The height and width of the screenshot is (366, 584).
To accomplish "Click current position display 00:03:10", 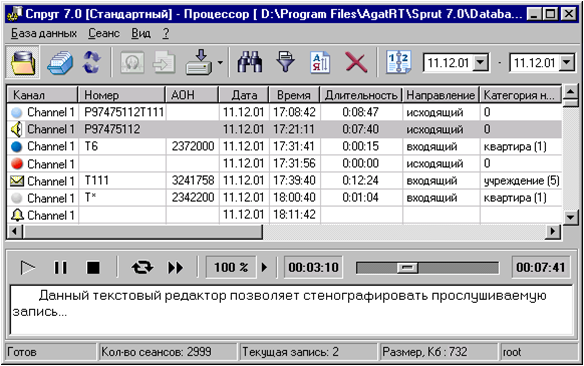I will tap(313, 267).
